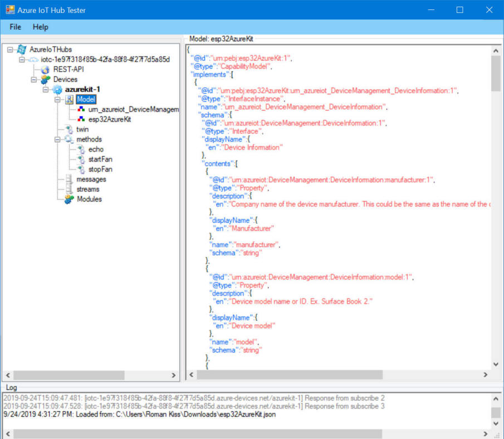Click the Log panel's horizontal scrollbar thumb
Viewport: 504px width, 439px height.
point(198,434)
